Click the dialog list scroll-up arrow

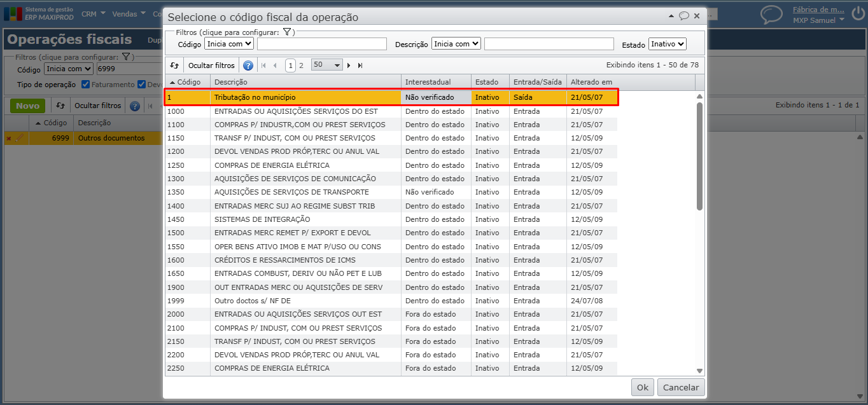coord(699,96)
